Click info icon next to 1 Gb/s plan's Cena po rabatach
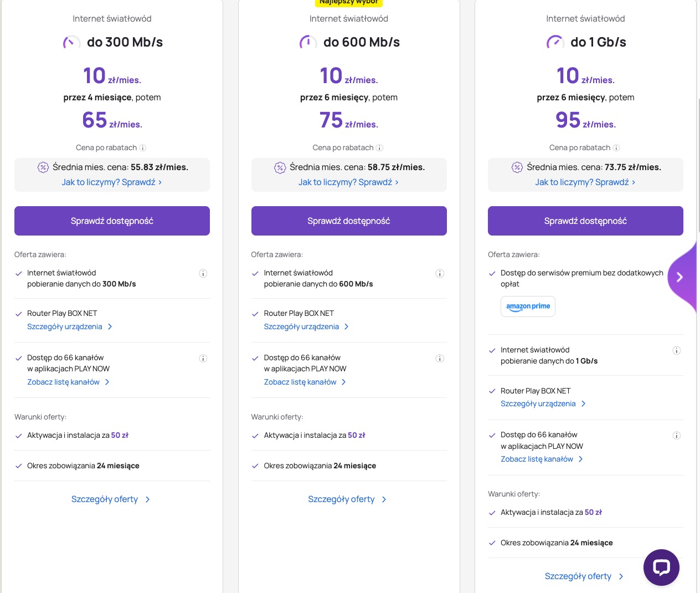The image size is (700, 593). click(x=616, y=148)
